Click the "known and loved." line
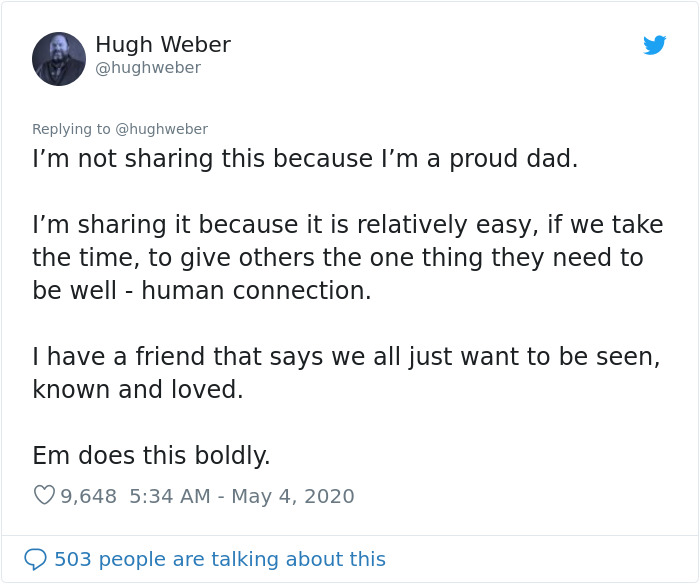Viewport: 700px width, 584px height. click(138, 390)
